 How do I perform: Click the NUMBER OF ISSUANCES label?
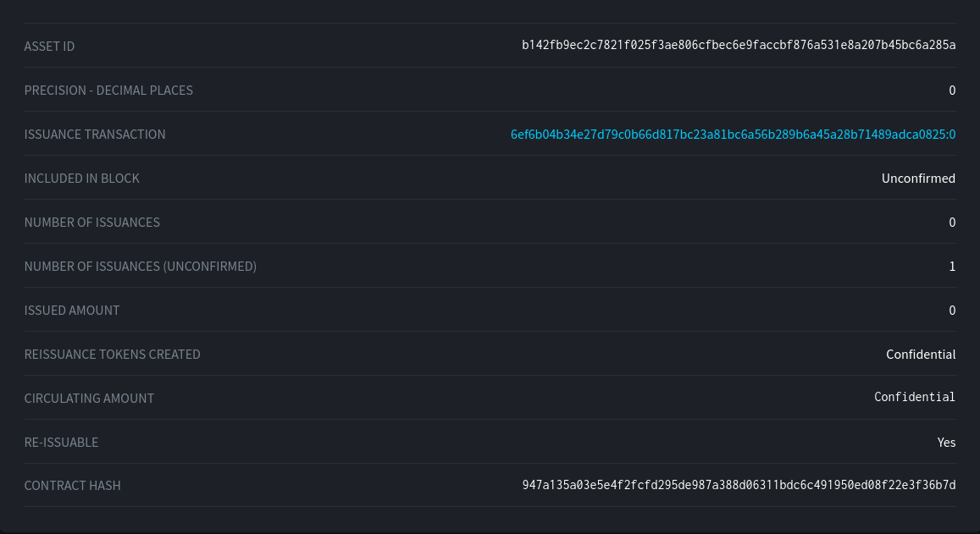(91, 223)
